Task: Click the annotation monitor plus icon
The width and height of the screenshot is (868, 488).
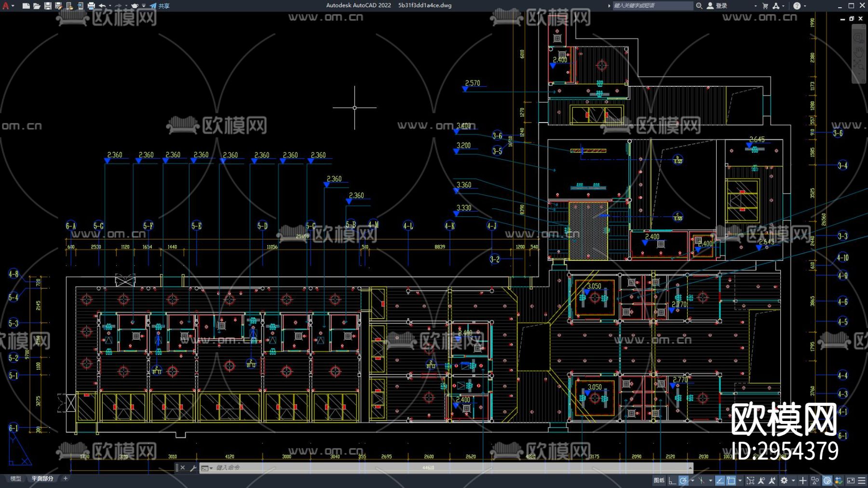Action: (x=803, y=480)
